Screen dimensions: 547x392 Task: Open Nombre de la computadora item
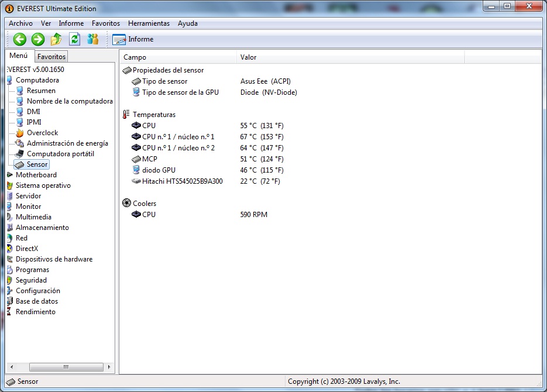pyautogui.click(x=70, y=101)
